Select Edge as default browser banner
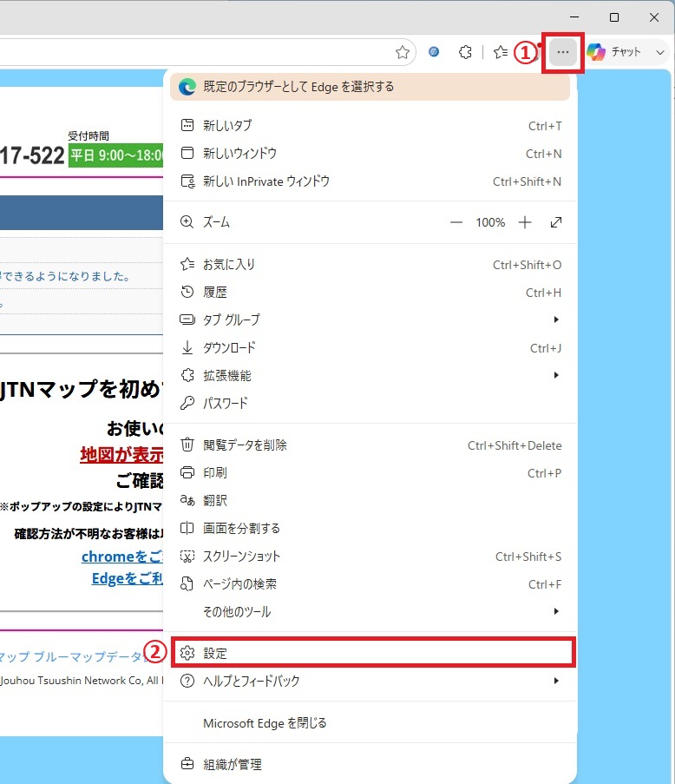Image resolution: width=675 pixels, height=784 pixels. tap(370, 87)
